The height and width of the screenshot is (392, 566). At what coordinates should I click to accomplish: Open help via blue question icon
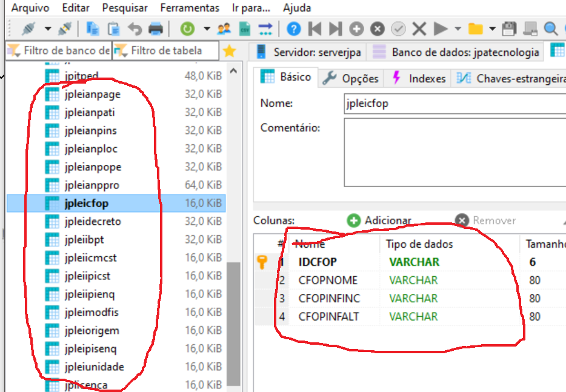click(x=293, y=28)
